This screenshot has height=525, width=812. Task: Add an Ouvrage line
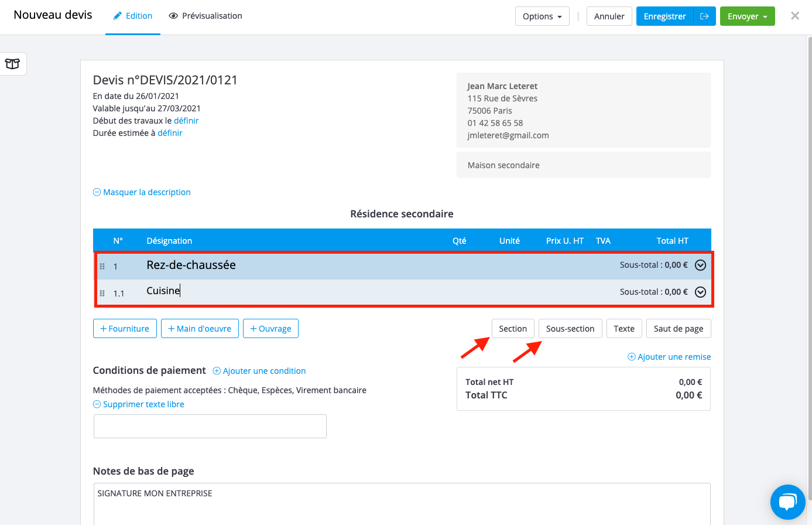(270, 329)
